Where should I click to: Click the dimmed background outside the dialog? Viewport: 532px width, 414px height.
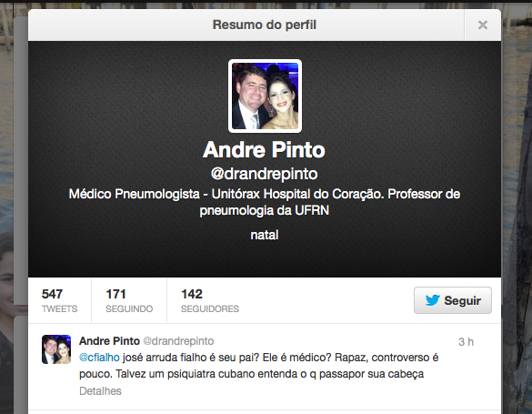click(517, 204)
